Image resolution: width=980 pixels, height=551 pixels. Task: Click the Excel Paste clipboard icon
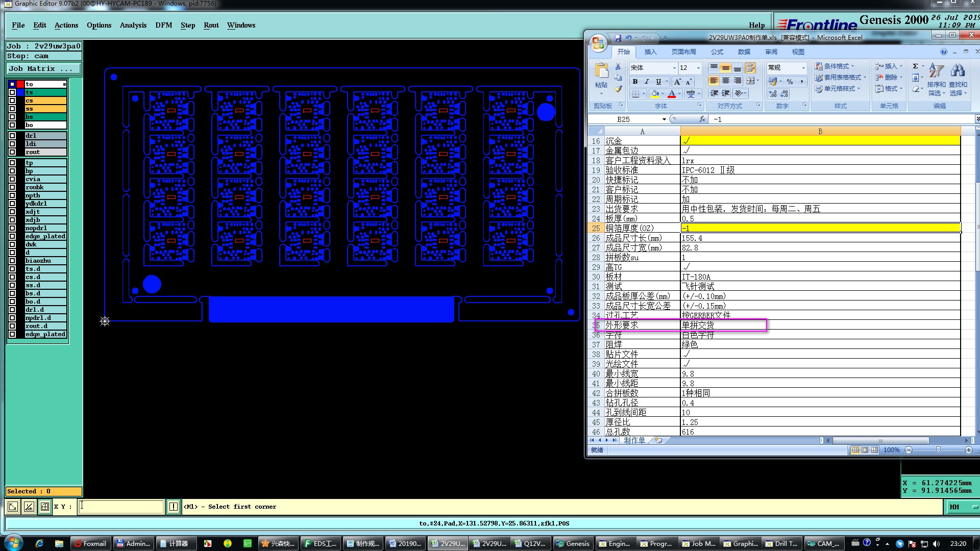coord(601,71)
